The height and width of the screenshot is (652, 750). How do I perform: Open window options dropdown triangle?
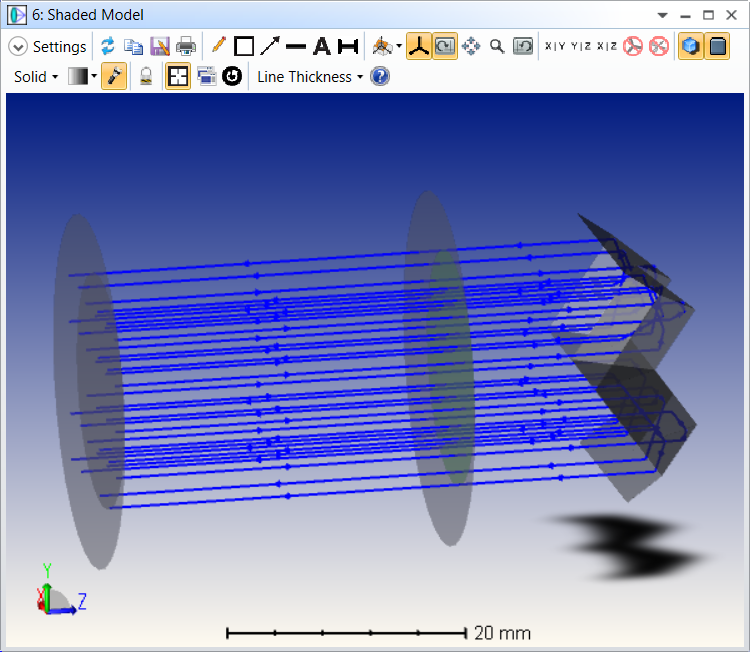pos(662,15)
